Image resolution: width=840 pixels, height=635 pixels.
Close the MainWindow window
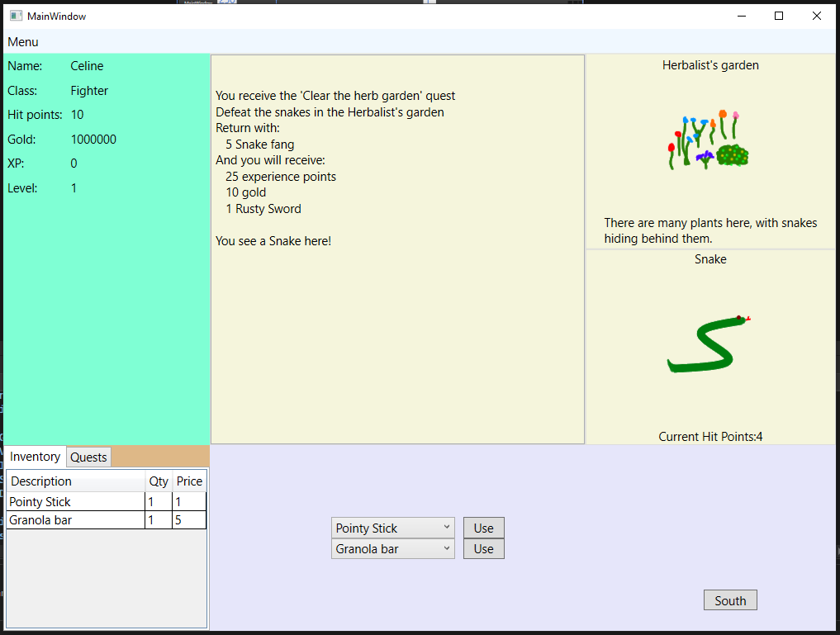(x=816, y=16)
